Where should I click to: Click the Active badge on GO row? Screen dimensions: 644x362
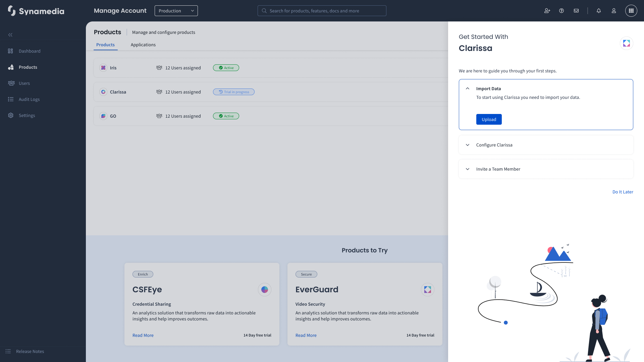[x=226, y=116]
